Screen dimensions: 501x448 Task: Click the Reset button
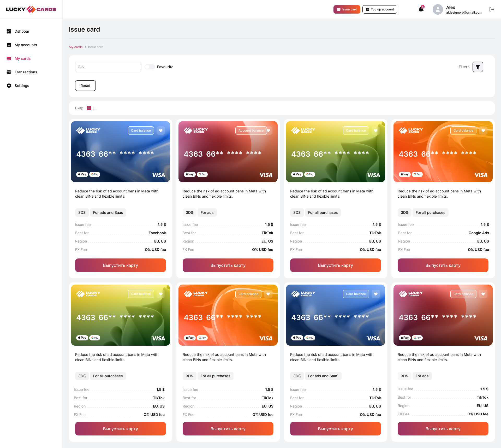[85, 85]
